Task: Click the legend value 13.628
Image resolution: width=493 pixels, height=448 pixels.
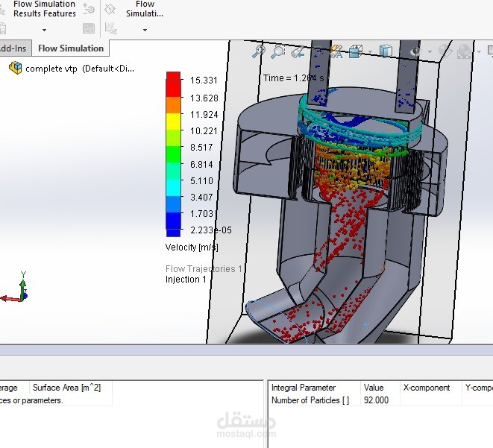Action: tap(204, 98)
